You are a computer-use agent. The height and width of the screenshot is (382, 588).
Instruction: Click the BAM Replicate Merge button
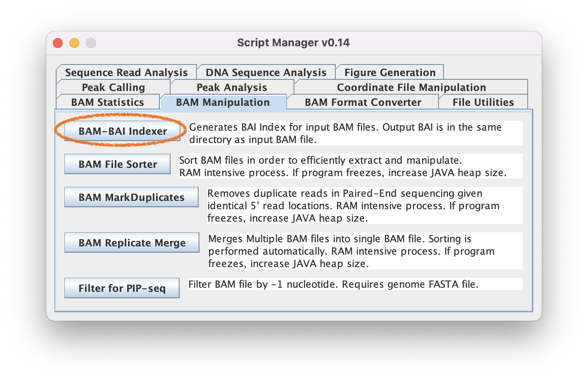132,243
